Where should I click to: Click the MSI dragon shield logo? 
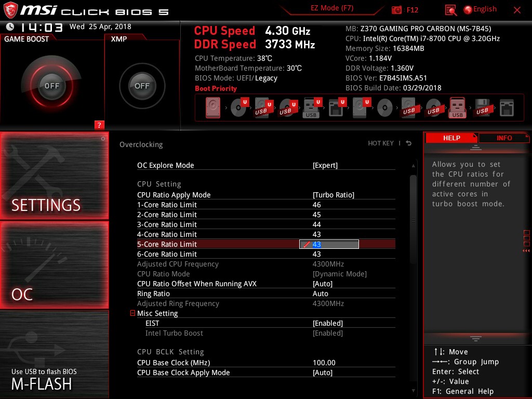(10, 10)
